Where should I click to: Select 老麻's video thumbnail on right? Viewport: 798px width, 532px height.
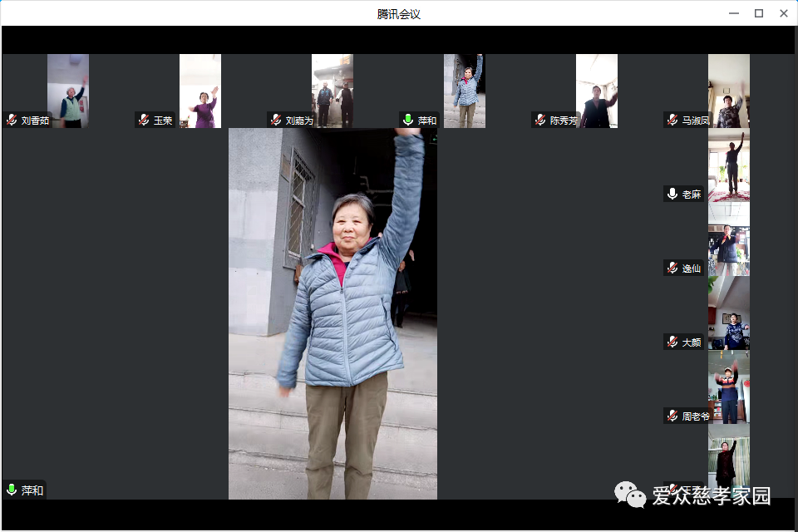coord(729,165)
